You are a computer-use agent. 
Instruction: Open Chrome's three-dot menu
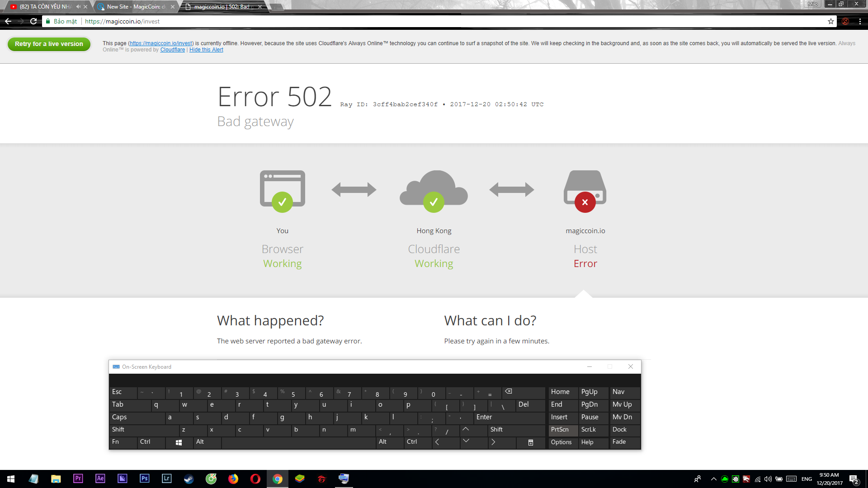tap(860, 21)
